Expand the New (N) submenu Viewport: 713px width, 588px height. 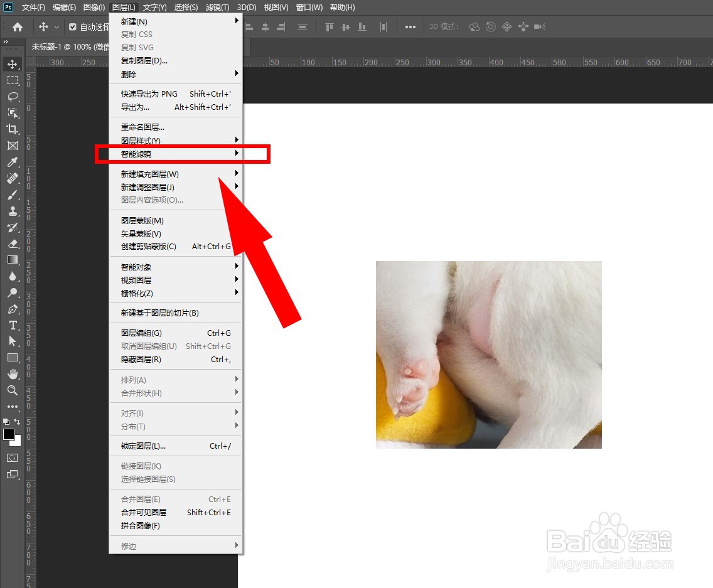point(176,21)
